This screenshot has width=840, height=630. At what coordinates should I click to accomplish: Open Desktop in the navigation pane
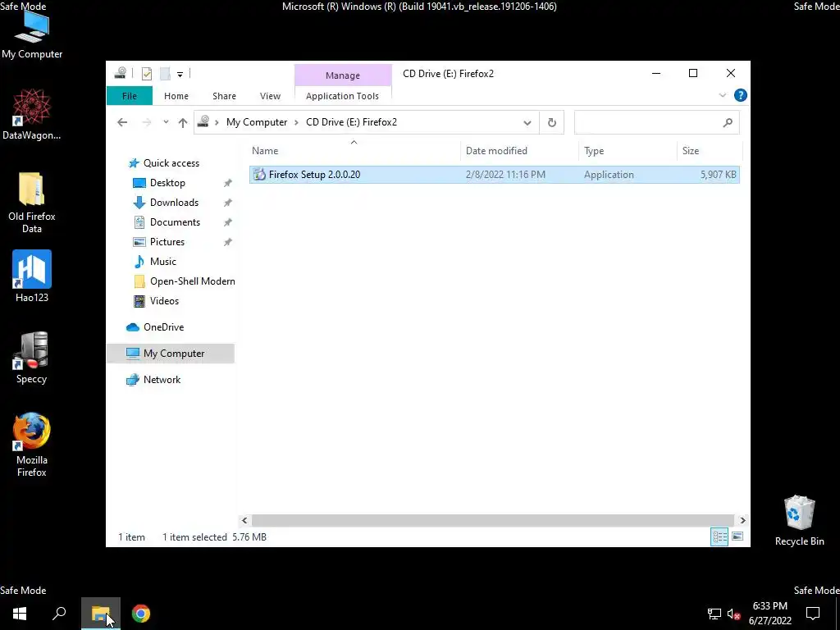[x=167, y=183]
